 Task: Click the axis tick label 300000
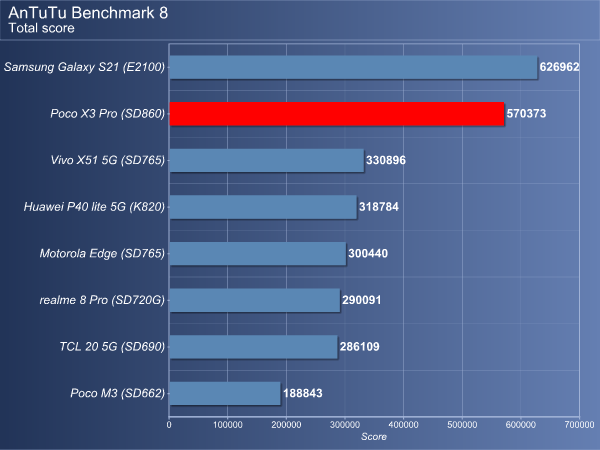[x=345, y=425]
